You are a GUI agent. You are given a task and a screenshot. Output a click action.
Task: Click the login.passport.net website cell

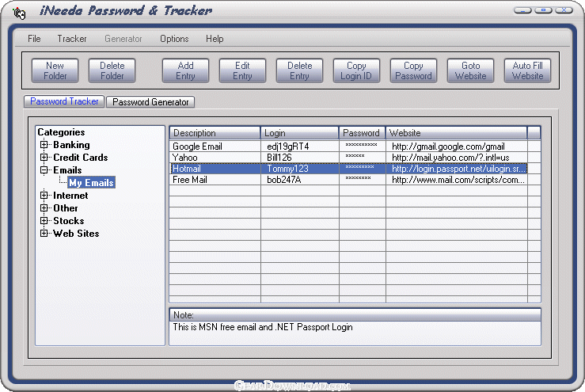point(456,169)
